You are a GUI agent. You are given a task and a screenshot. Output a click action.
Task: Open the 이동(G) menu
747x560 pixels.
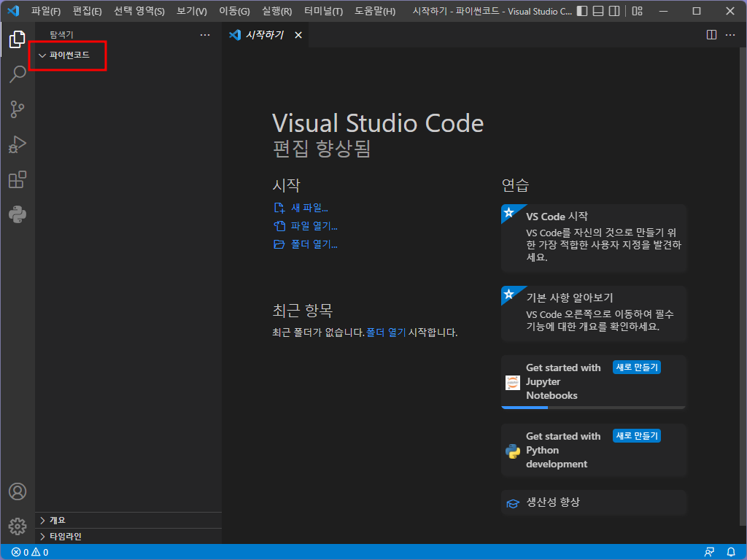tap(234, 11)
